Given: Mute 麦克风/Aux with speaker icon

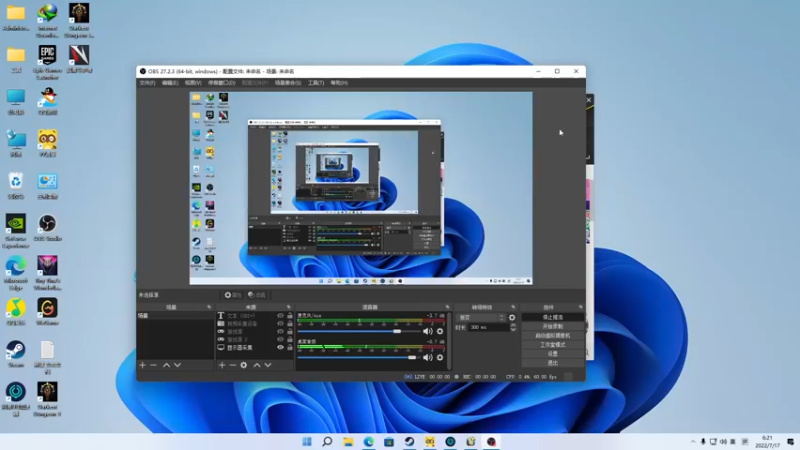Looking at the screenshot, I should click(428, 331).
